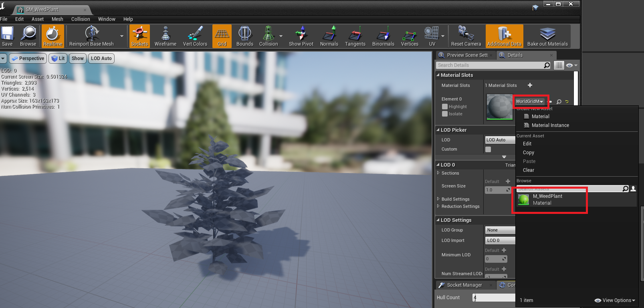Screen dimensions: 644x308
Task: Open View Options in asset picker
Action: click(615, 300)
